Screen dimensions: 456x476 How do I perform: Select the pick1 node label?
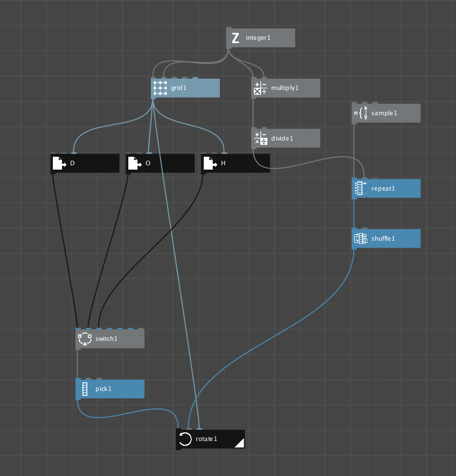(x=103, y=389)
